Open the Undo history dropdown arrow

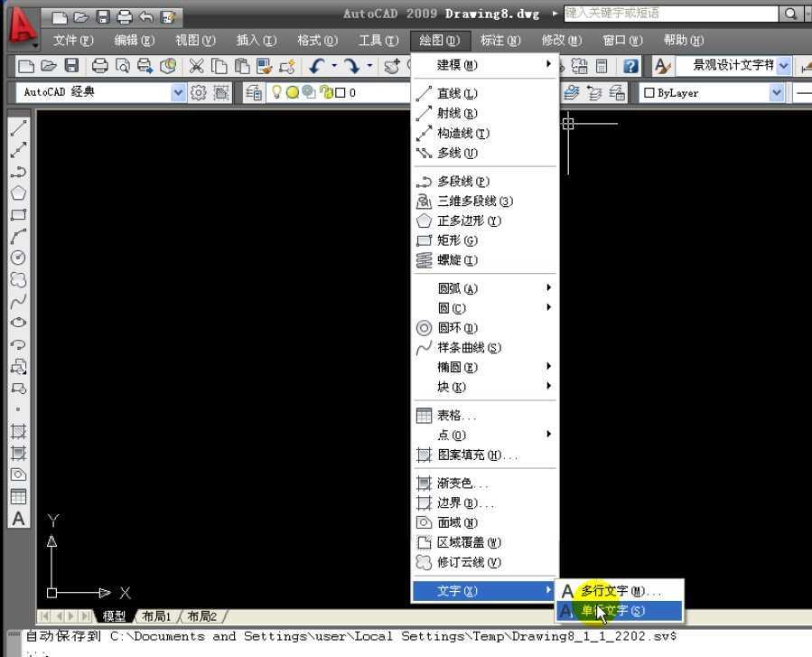(334, 66)
